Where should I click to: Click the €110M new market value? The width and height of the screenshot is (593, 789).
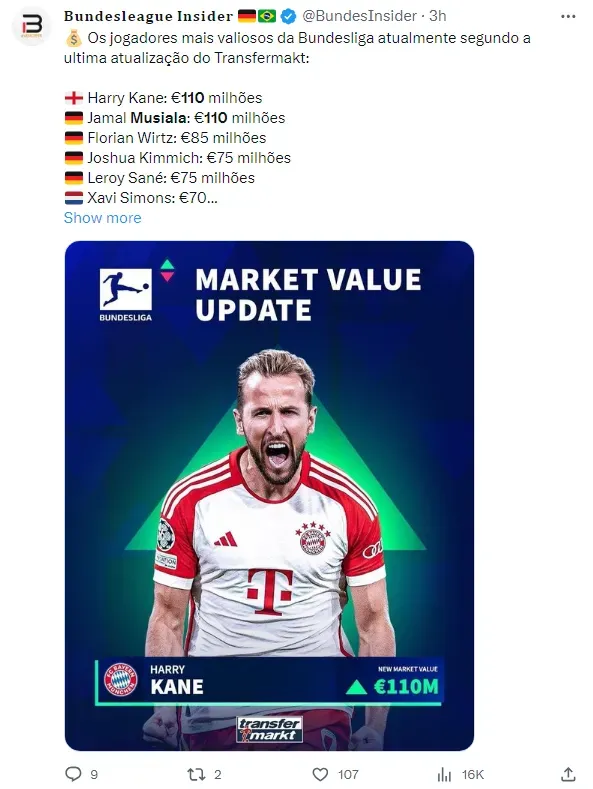(406, 686)
